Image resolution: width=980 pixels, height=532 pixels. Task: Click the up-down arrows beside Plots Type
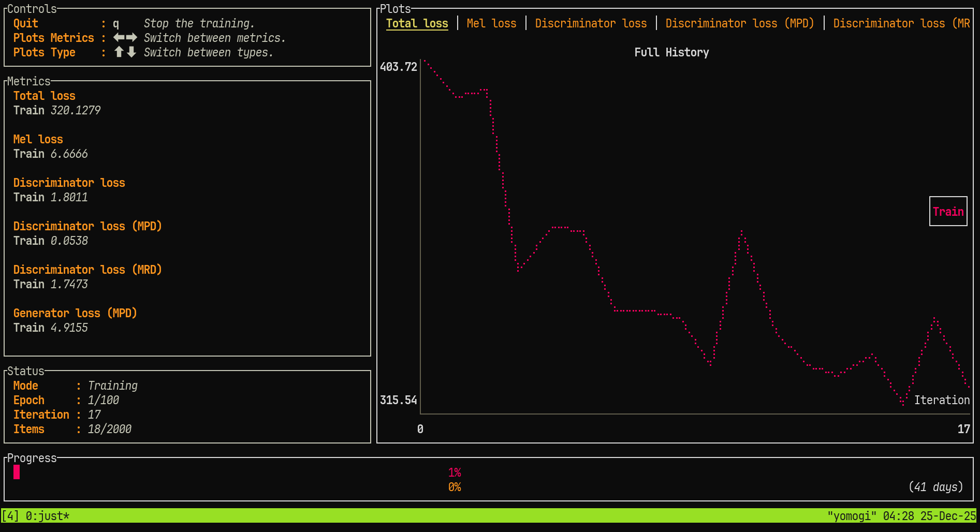point(125,52)
